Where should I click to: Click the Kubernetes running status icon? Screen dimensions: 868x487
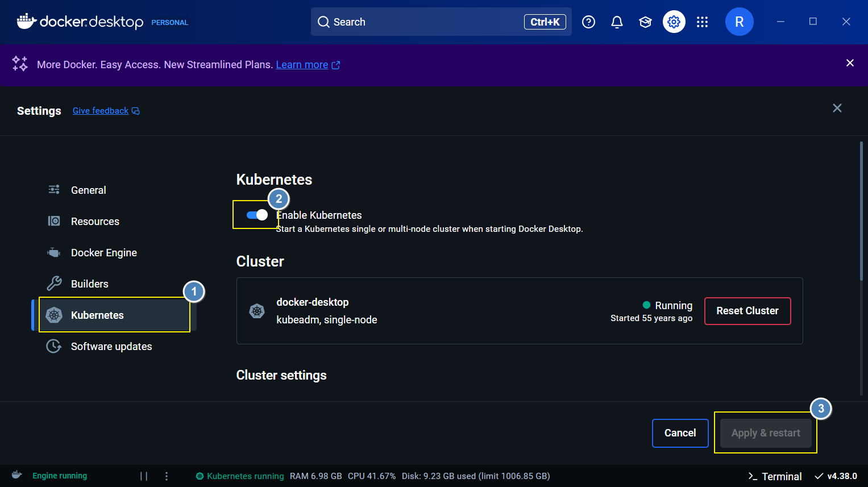[x=200, y=476]
